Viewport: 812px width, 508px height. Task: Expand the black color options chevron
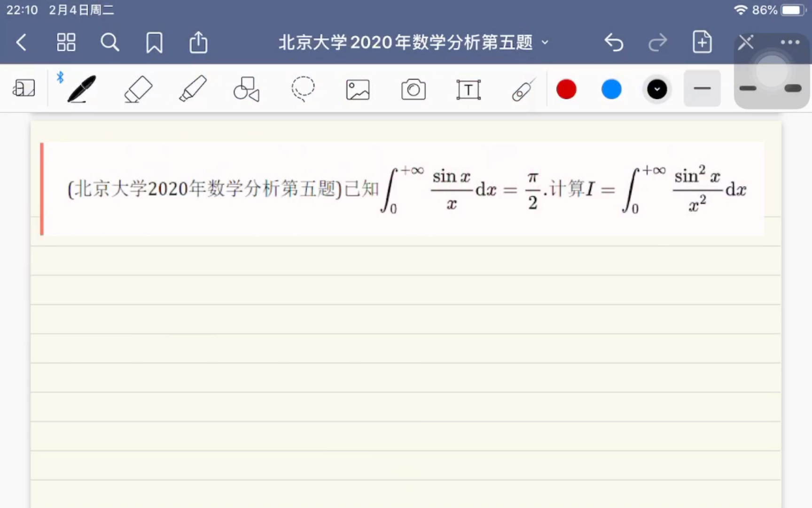coord(656,89)
